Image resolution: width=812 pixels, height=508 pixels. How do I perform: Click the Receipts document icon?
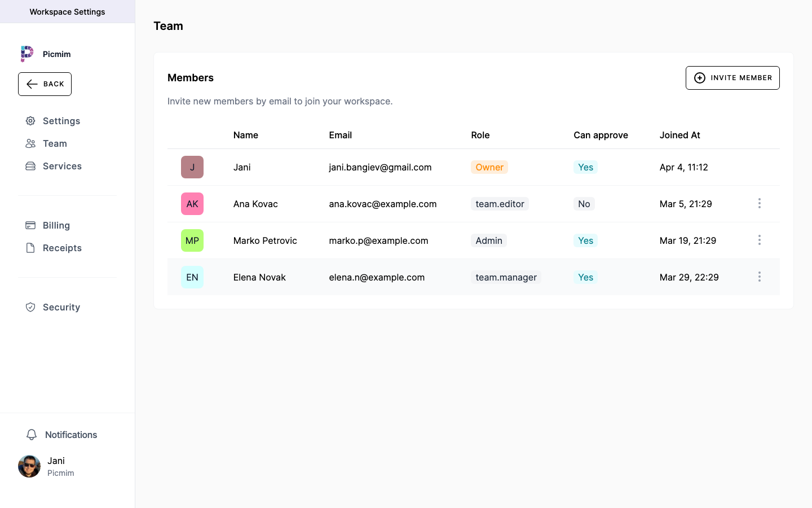[x=30, y=248]
